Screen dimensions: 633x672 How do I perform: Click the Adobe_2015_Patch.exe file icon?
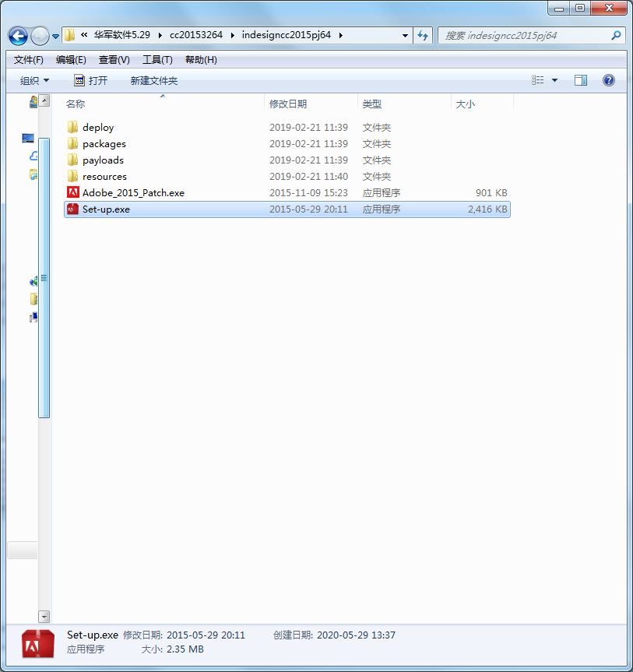click(73, 192)
